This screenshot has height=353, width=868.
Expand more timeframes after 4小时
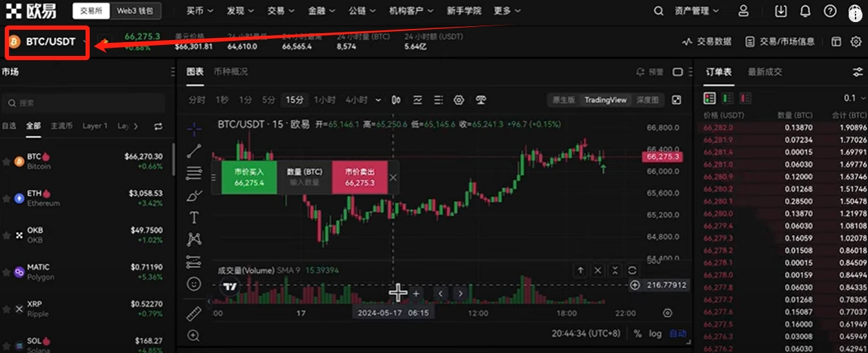pos(377,99)
